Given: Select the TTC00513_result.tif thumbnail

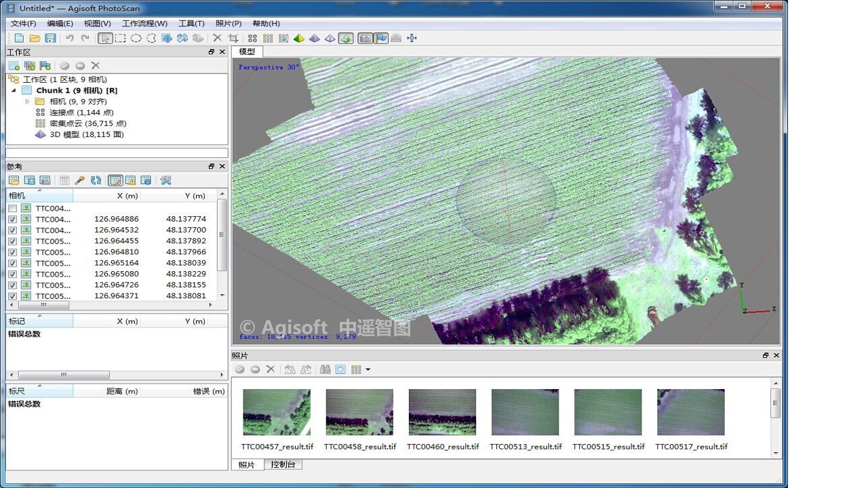Looking at the screenshot, I should [x=526, y=412].
